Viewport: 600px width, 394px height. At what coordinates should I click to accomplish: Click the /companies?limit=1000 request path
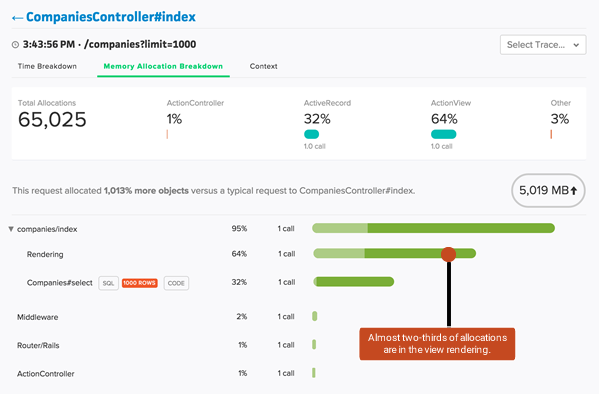point(140,44)
